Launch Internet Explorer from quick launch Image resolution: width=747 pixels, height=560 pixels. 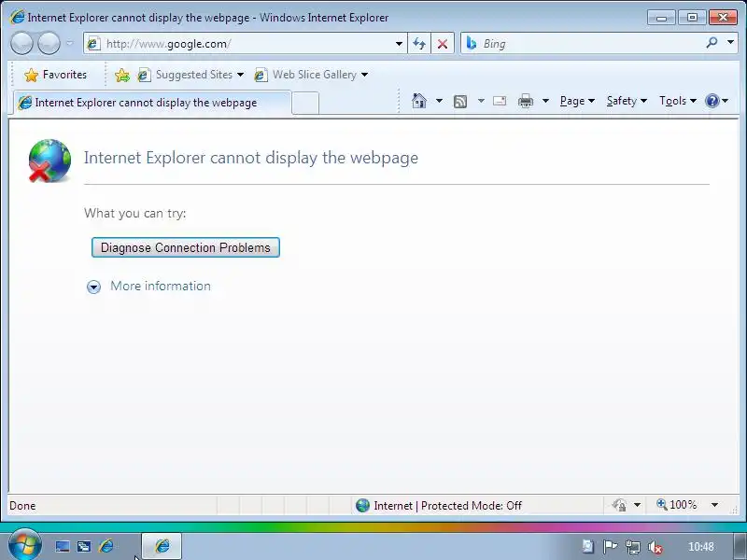pos(106,546)
